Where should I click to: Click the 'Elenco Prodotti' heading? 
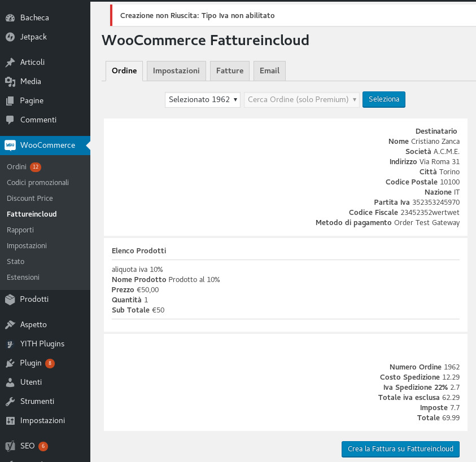coord(139,250)
